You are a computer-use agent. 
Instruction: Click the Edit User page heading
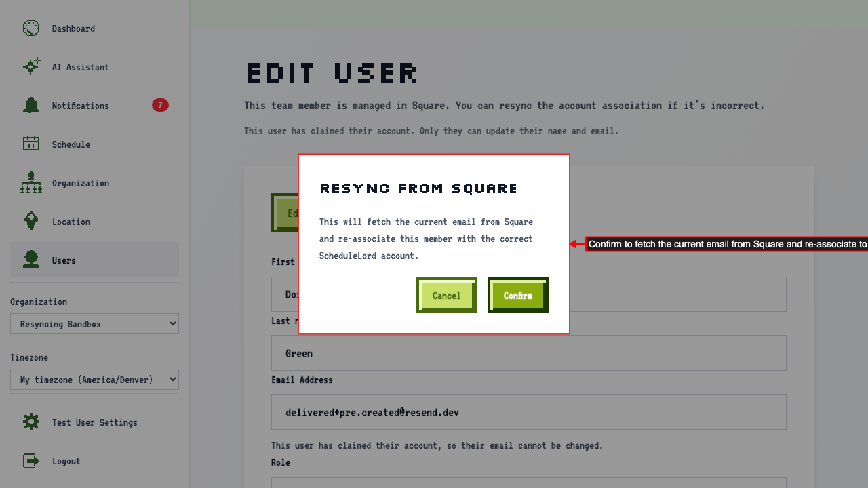tap(332, 73)
